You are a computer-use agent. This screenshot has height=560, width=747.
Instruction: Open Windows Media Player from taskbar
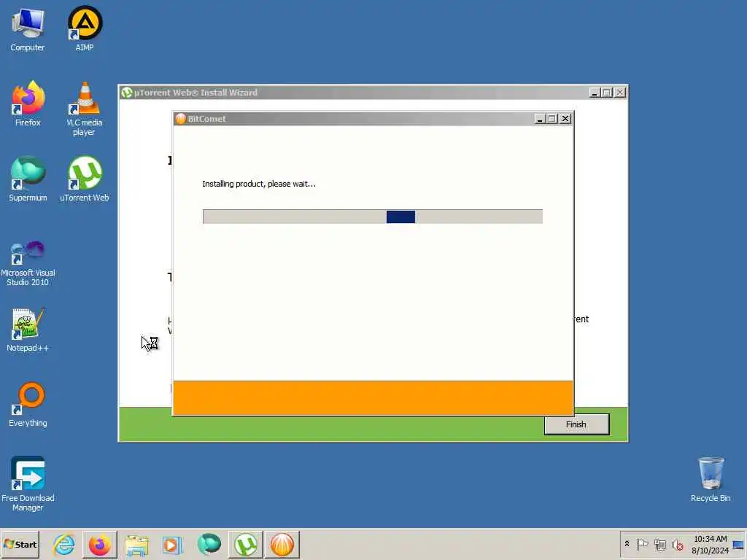172,544
